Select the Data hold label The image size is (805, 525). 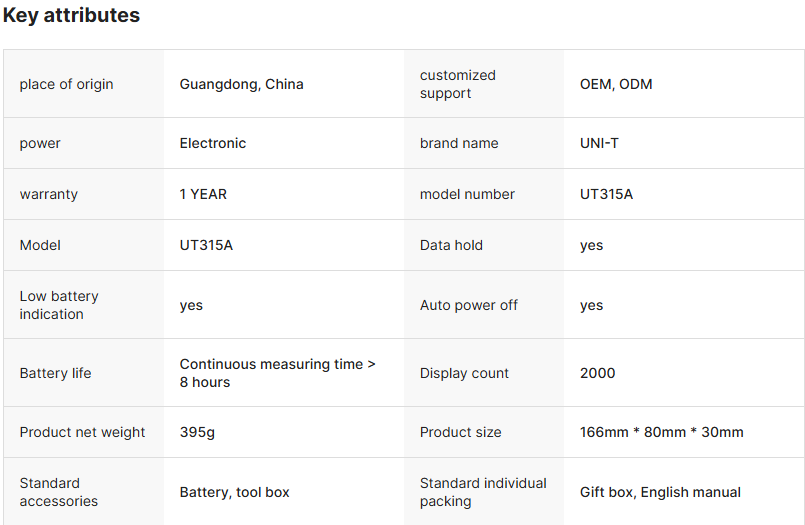(451, 245)
